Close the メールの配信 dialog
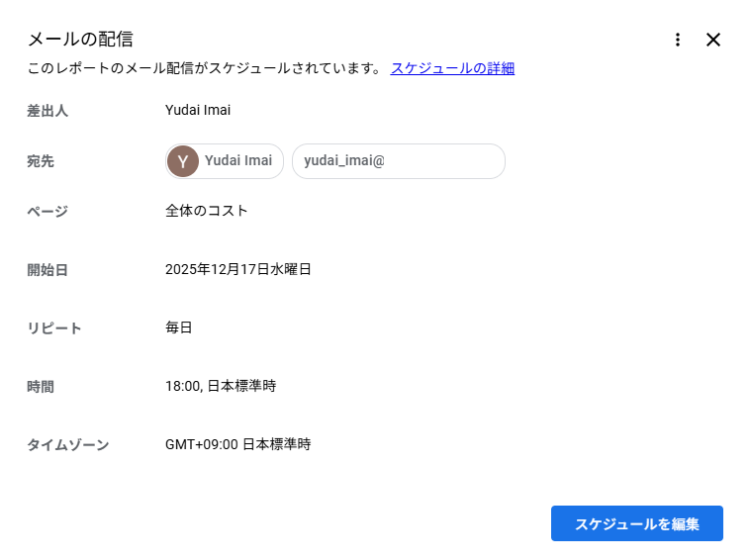The height and width of the screenshot is (560, 751). point(713,40)
